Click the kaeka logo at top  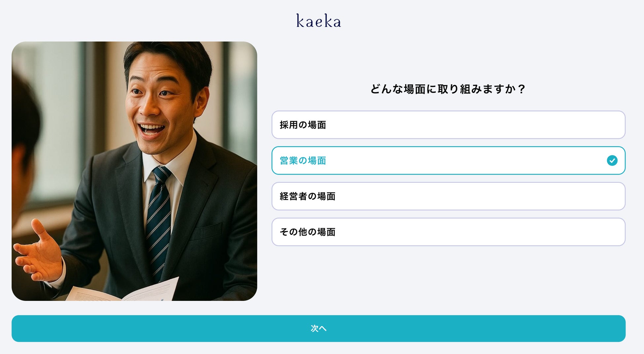click(318, 20)
